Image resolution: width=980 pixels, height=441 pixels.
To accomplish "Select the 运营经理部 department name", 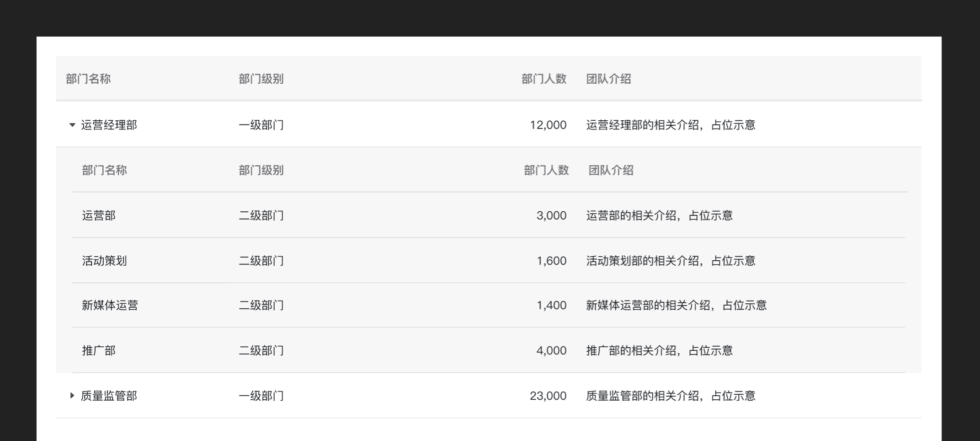I will click(109, 125).
